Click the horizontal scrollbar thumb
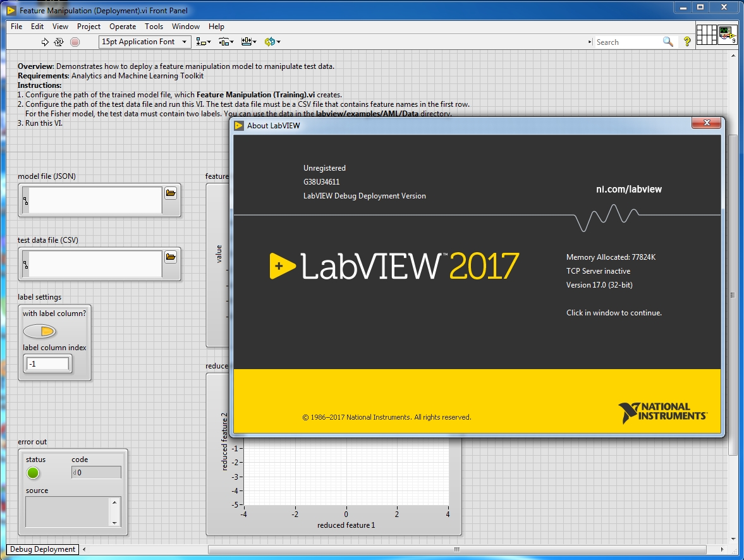 (x=457, y=549)
